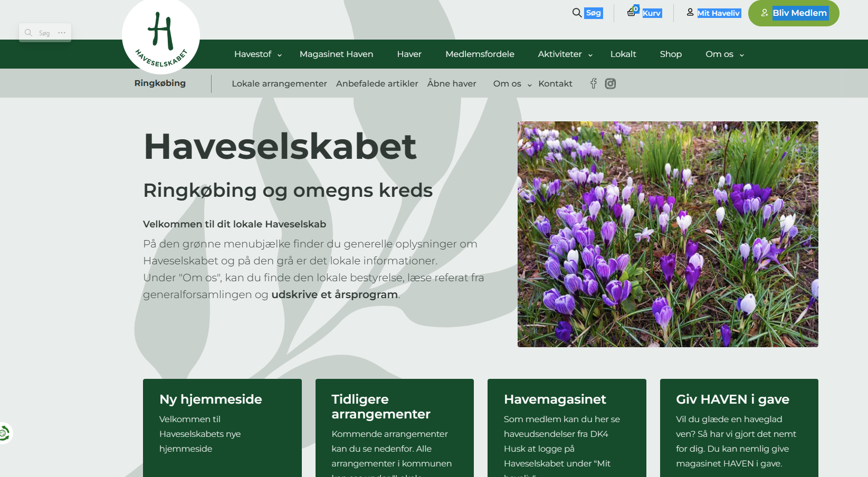
Task: Go to Medlemsfordele in main menu
Action: [x=480, y=54]
